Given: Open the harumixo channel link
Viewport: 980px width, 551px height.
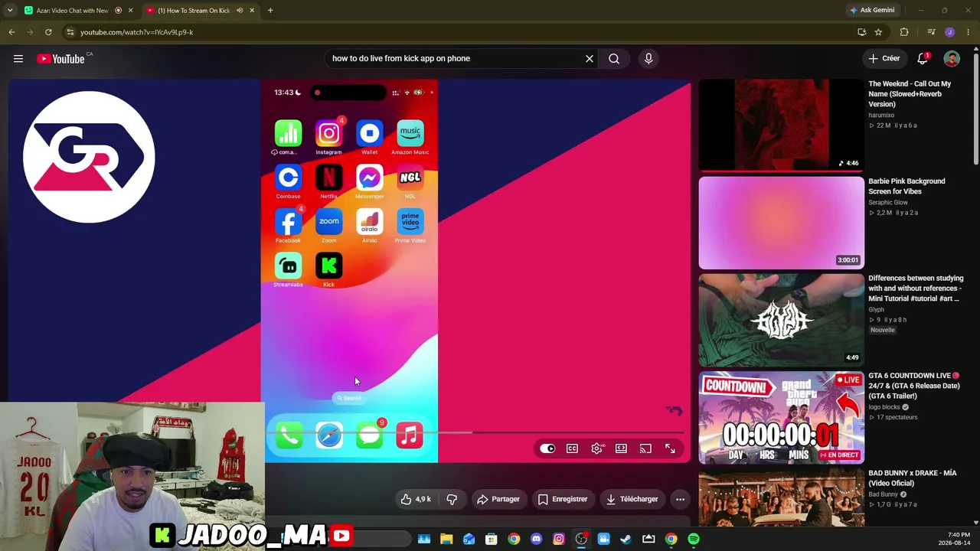Looking at the screenshot, I should coord(882,115).
